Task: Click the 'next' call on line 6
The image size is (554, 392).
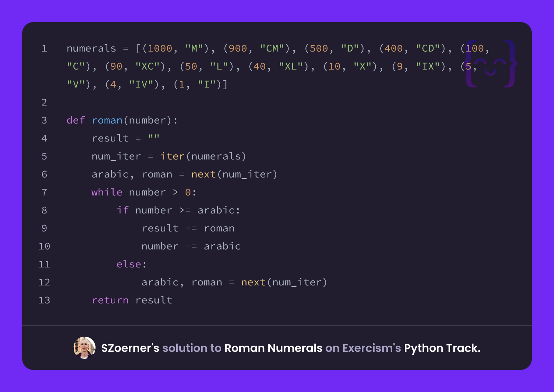Action: coord(204,174)
